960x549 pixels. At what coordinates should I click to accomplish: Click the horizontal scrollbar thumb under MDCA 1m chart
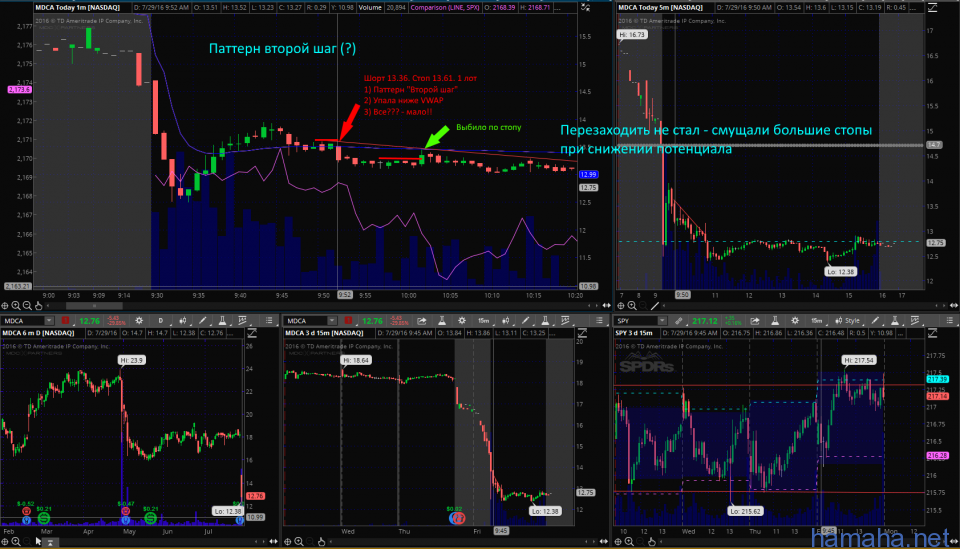94,305
